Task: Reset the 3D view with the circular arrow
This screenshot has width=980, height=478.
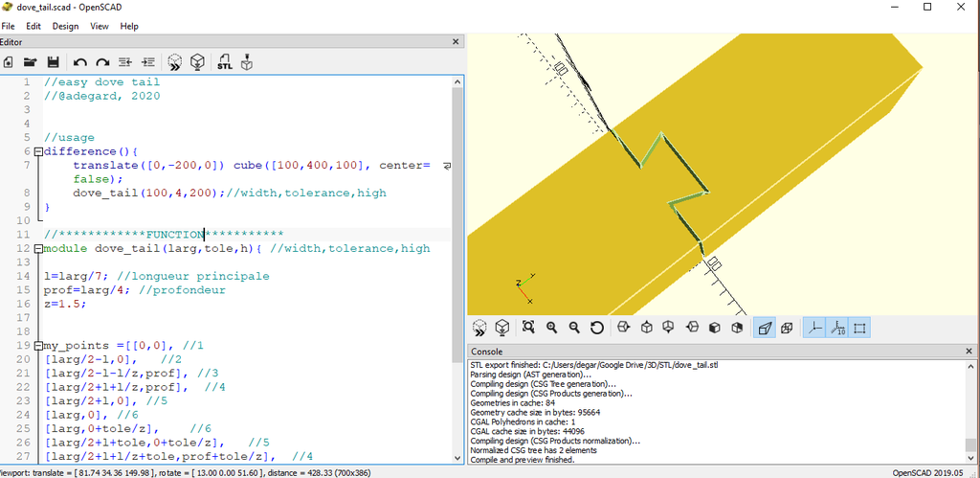Action: (597, 328)
